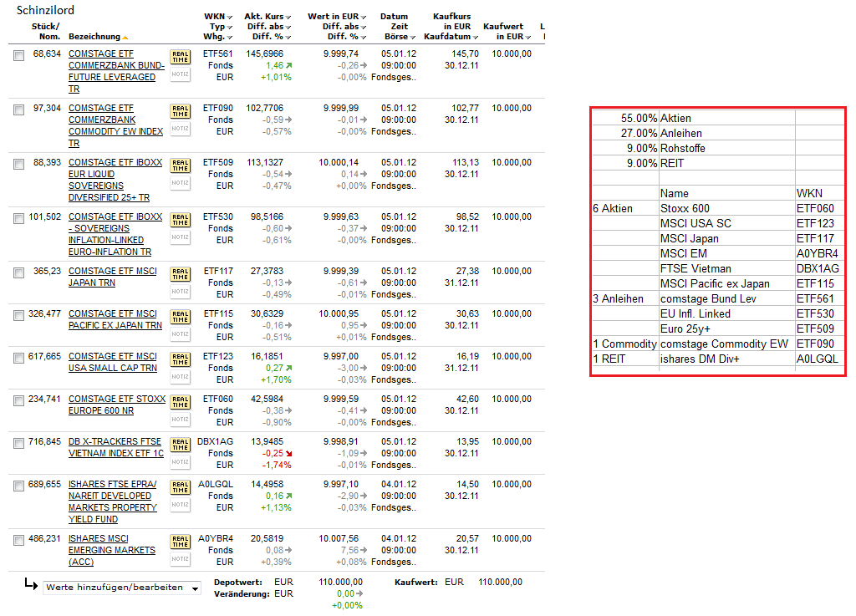Viewport: 856px width, 616px height.
Task: Tick checkbox for Stoxx Europe 600 row
Action: click(x=19, y=400)
